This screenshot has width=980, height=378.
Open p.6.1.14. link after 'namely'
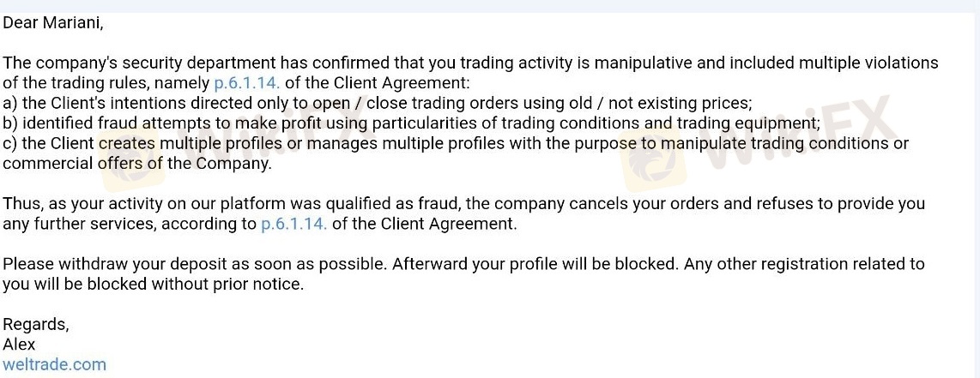tap(247, 83)
